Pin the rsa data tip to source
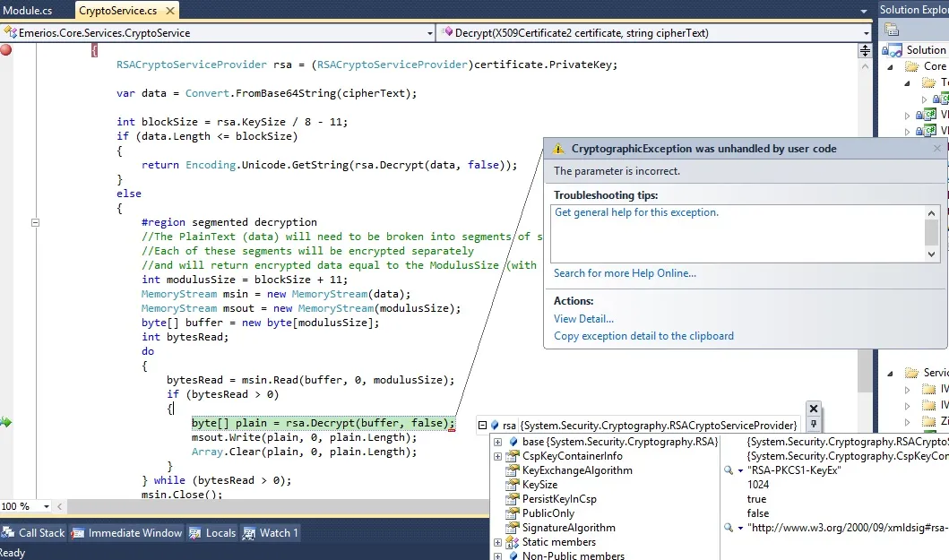 [814, 425]
